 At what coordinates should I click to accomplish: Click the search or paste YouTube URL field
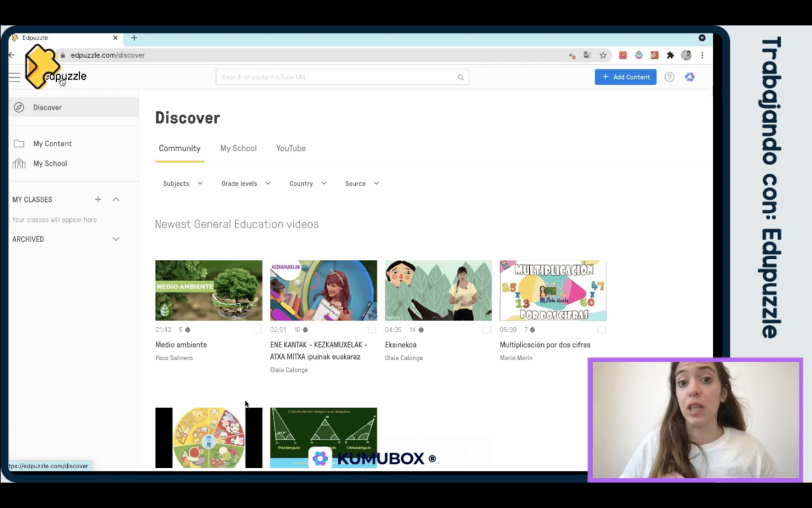click(342, 77)
